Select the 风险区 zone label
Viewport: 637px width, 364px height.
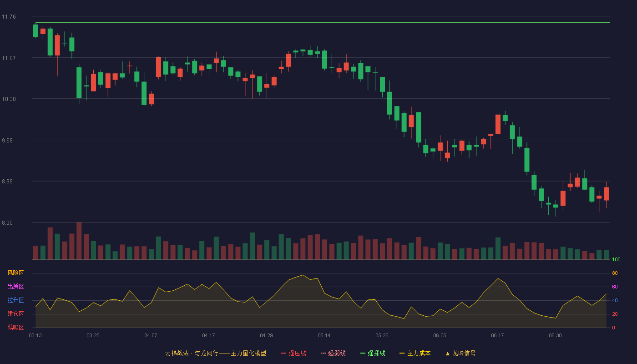coord(15,273)
